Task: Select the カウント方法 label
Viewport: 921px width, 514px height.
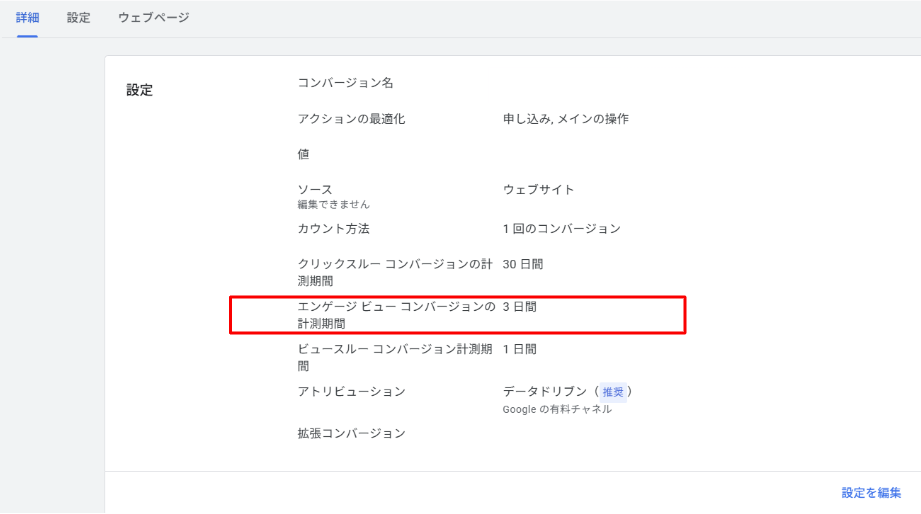Action: [x=333, y=229]
